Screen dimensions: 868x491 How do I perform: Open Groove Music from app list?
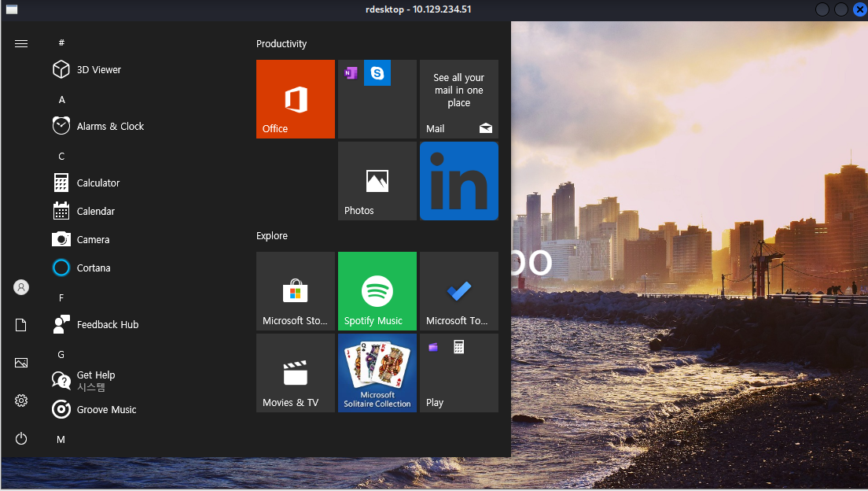tap(106, 410)
